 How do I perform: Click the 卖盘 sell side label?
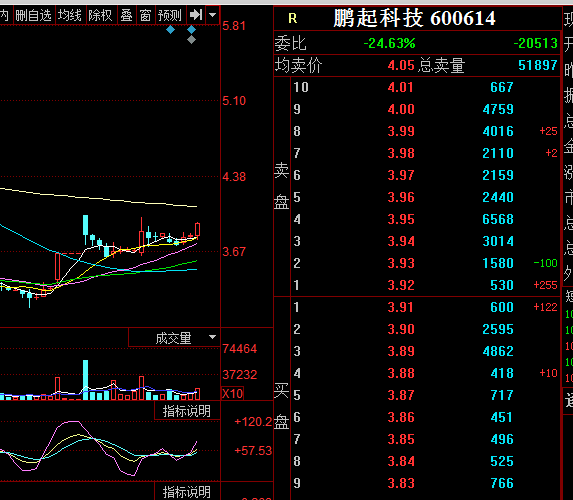tap(281, 186)
